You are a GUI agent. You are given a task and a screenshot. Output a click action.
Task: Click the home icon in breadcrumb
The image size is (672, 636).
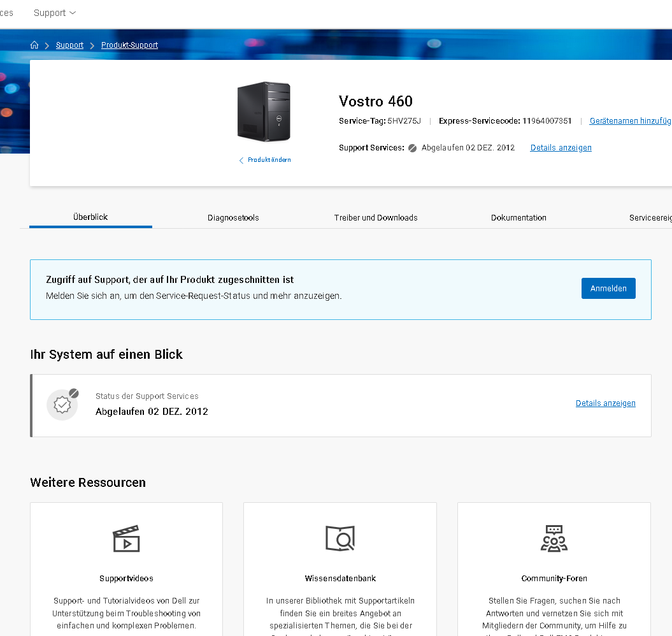click(34, 45)
